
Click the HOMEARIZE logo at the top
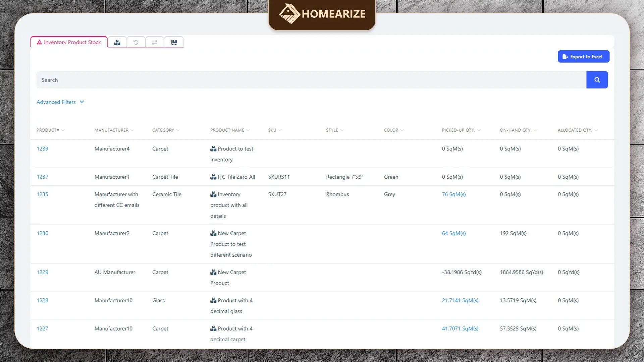[x=322, y=14]
